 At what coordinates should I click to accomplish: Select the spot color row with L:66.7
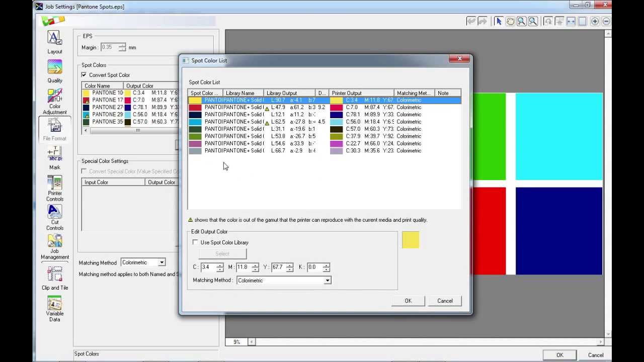coord(325,151)
